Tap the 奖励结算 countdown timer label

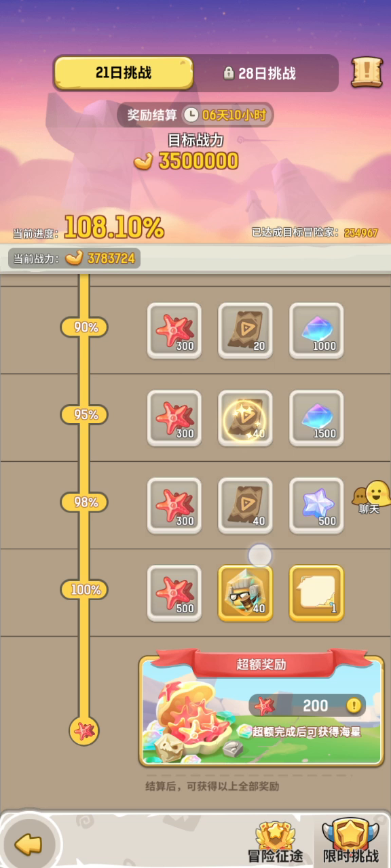[x=195, y=115]
